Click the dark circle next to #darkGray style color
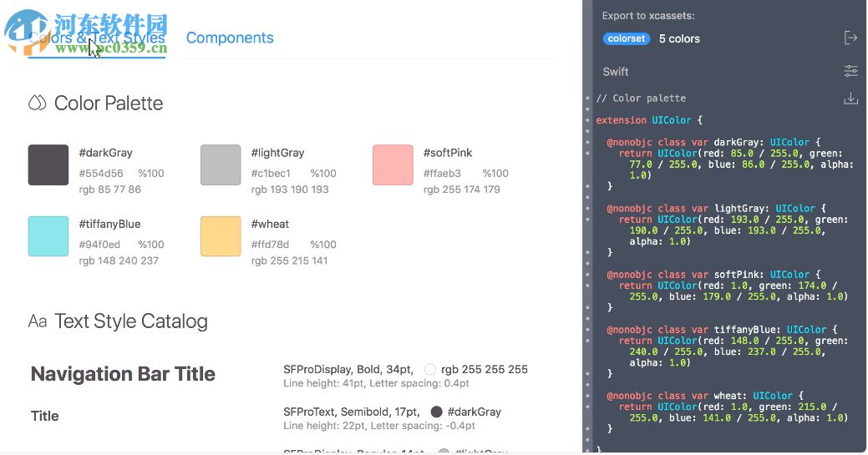This screenshot has height=455, width=868. (437, 412)
